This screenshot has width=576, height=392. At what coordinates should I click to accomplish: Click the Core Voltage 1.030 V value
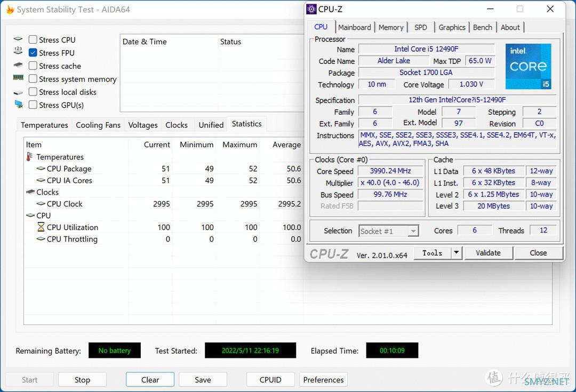point(471,84)
